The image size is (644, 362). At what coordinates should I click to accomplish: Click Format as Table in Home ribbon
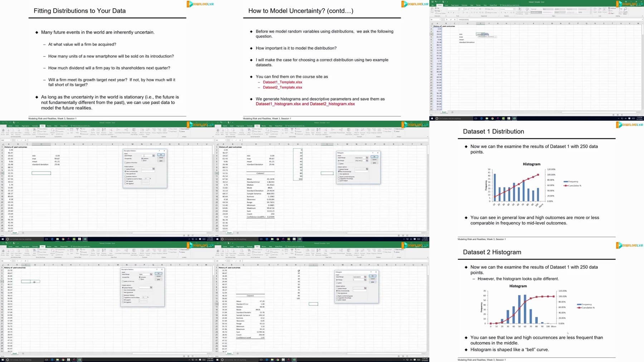527,11
